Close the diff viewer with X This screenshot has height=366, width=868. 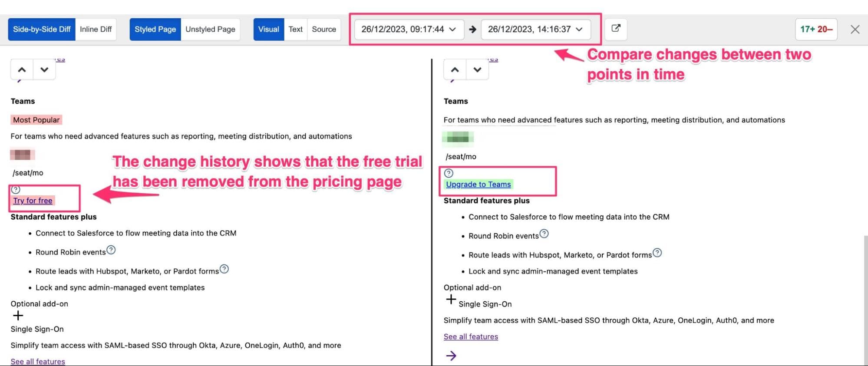[855, 30]
